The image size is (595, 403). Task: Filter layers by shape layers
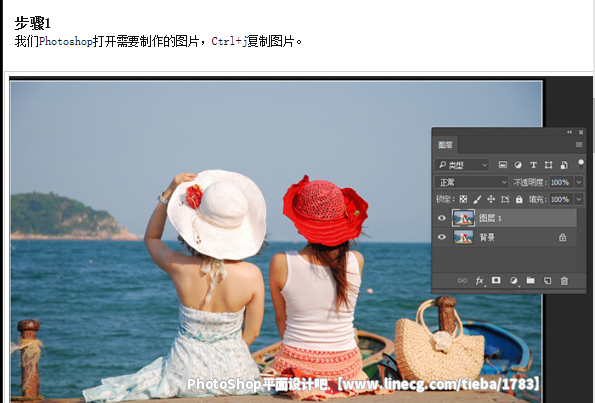click(x=548, y=165)
